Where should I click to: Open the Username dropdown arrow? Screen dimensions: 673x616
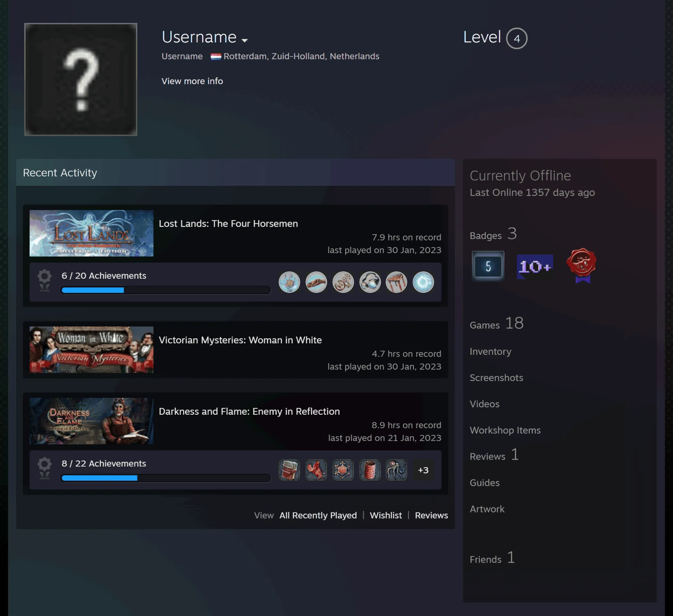point(245,40)
